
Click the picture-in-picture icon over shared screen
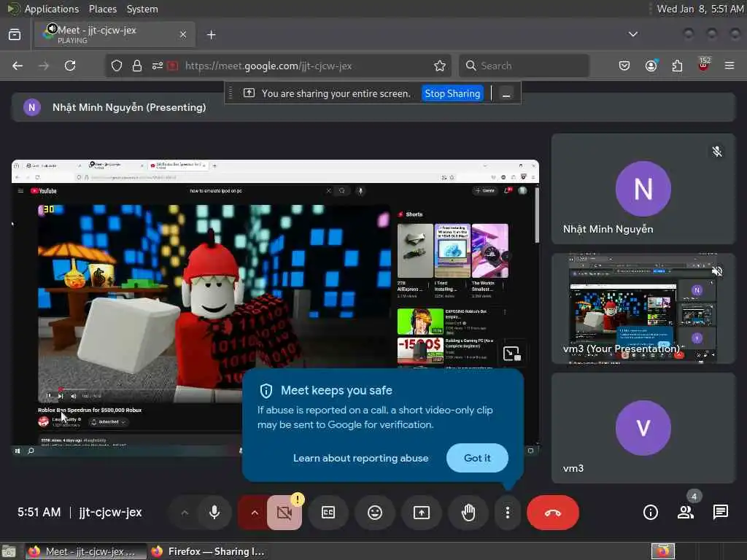tap(511, 354)
